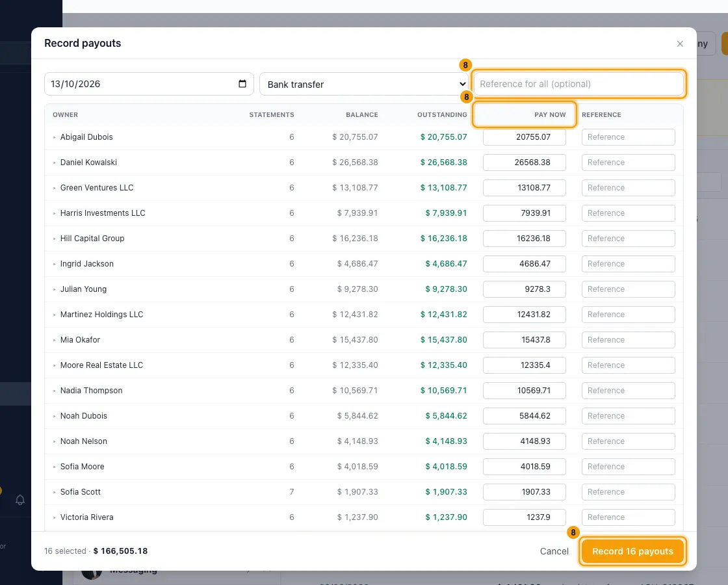Click the Reference field for Victoria Rivera
This screenshot has width=728, height=585.
tap(628, 517)
